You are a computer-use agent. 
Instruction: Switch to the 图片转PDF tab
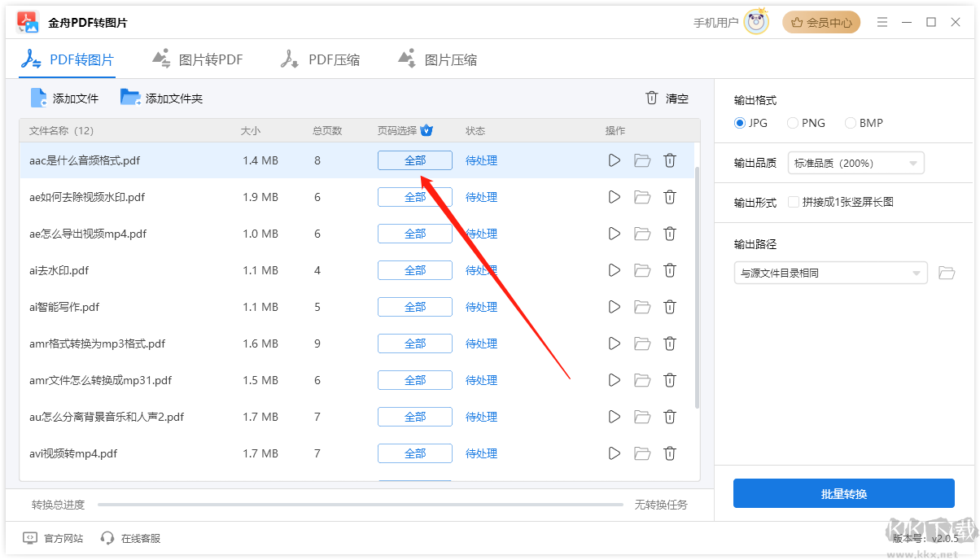197,59
